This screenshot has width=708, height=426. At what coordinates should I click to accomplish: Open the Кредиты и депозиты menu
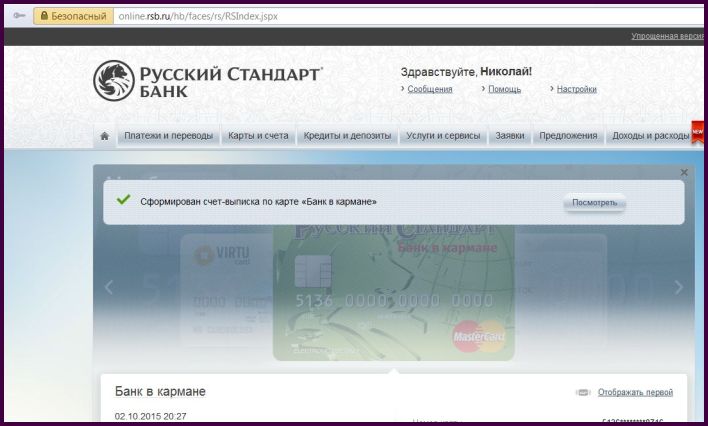pyautogui.click(x=347, y=136)
